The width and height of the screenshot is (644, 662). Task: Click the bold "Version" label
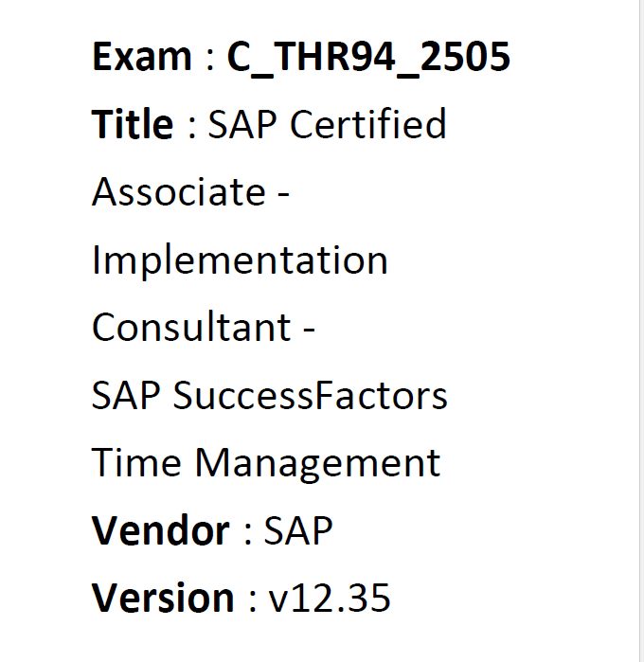point(163,598)
